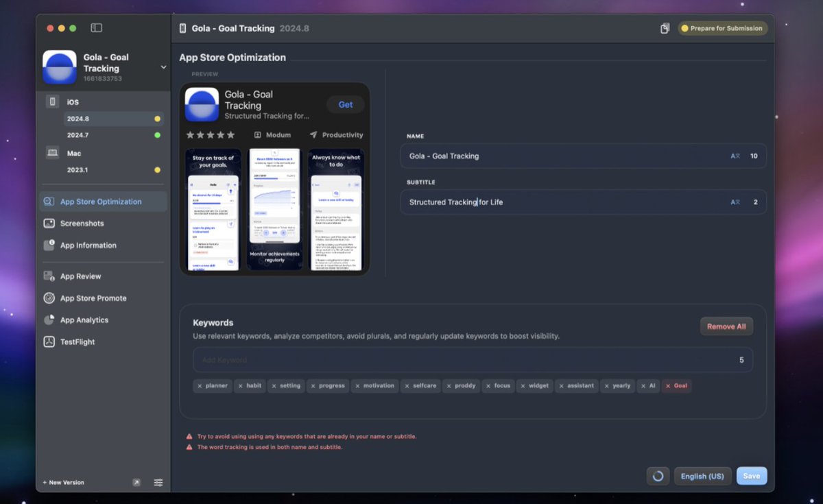Click the five-star rating in preview

pyautogui.click(x=211, y=135)
